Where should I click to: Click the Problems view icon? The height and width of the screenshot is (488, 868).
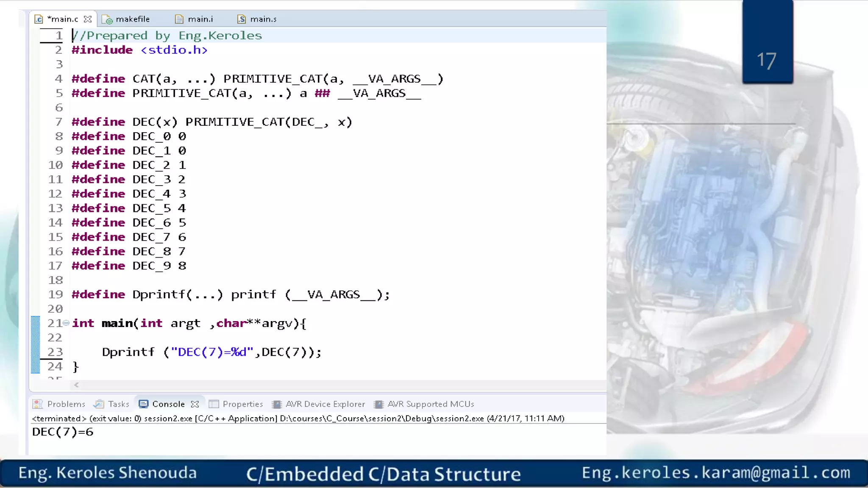click(38, 404)
